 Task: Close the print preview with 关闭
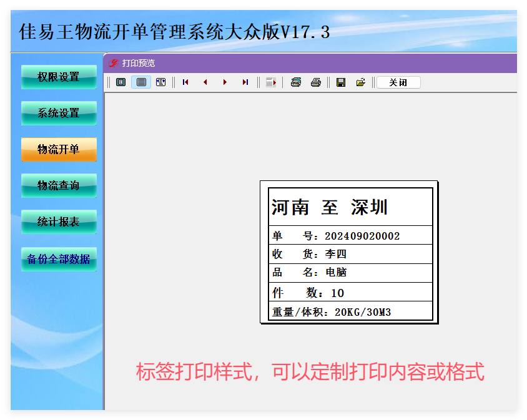coord(398,82)
